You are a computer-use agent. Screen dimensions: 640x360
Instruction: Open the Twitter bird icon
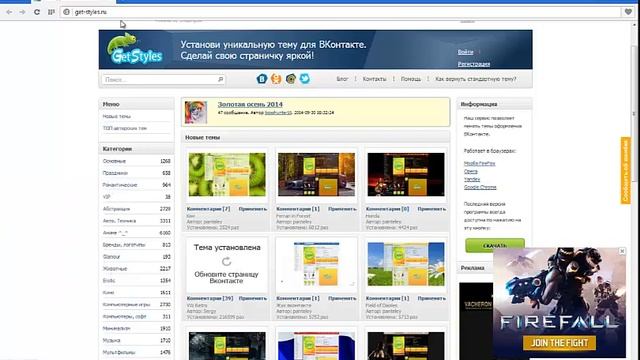coord(305,78)
